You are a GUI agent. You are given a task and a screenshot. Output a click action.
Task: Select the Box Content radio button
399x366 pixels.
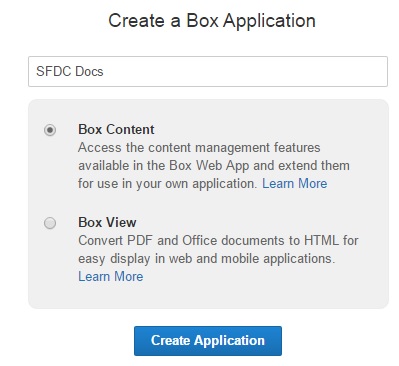(50, 130)
